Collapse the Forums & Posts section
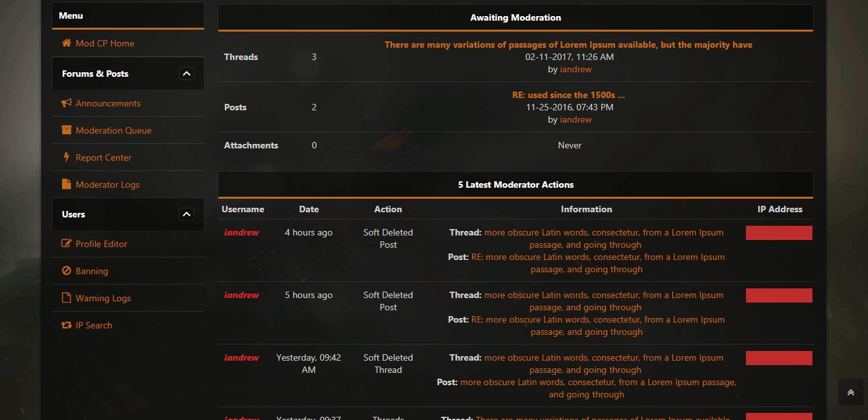This screenshot has height=420, width=868. click(186, 74)
